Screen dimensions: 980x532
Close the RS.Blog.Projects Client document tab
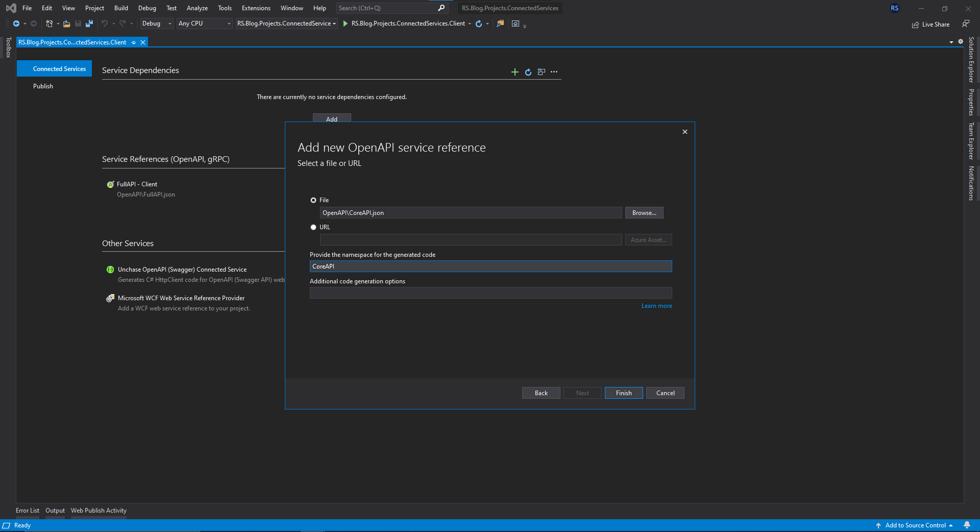pos(143,42)
